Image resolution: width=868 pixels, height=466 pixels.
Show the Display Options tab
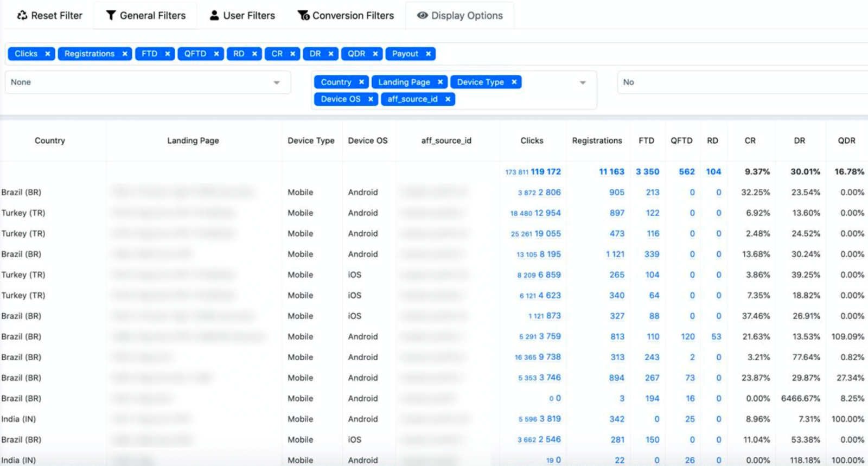click(459, 16)
